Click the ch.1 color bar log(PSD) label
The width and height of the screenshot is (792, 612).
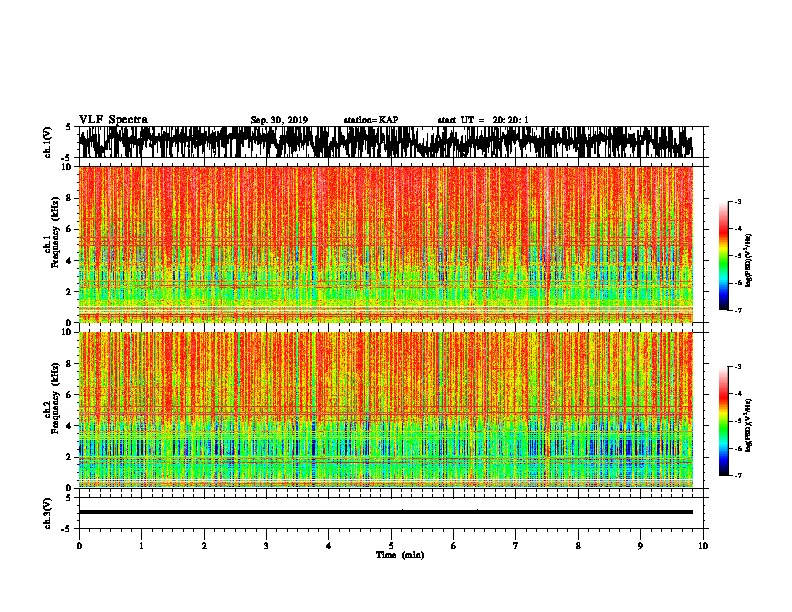748,260
